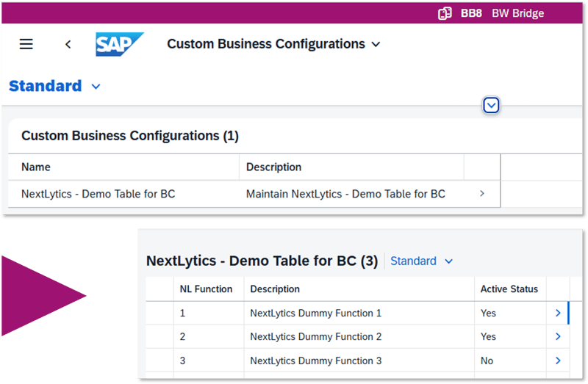Click the Active Status column header
The height and width of the screenshot is (384, 588).
[509, 289]
